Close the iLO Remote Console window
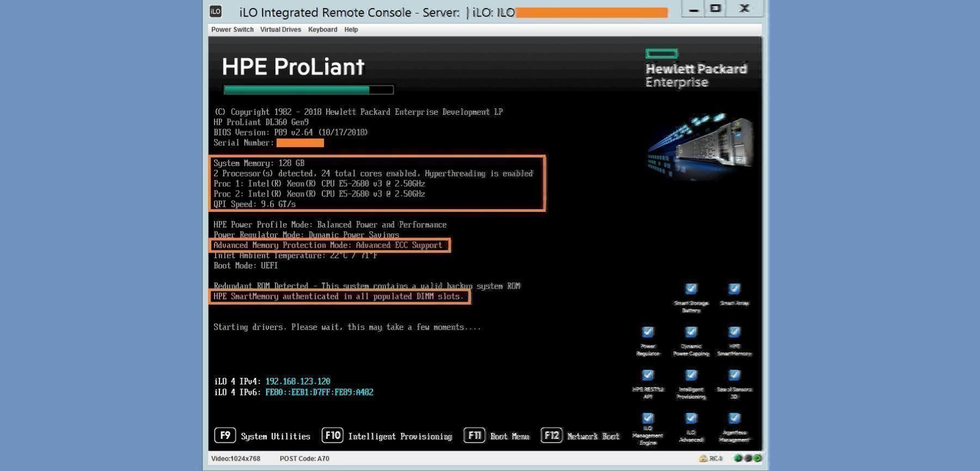The width and height of the screenshot is (980, 471). click(744, 9)
